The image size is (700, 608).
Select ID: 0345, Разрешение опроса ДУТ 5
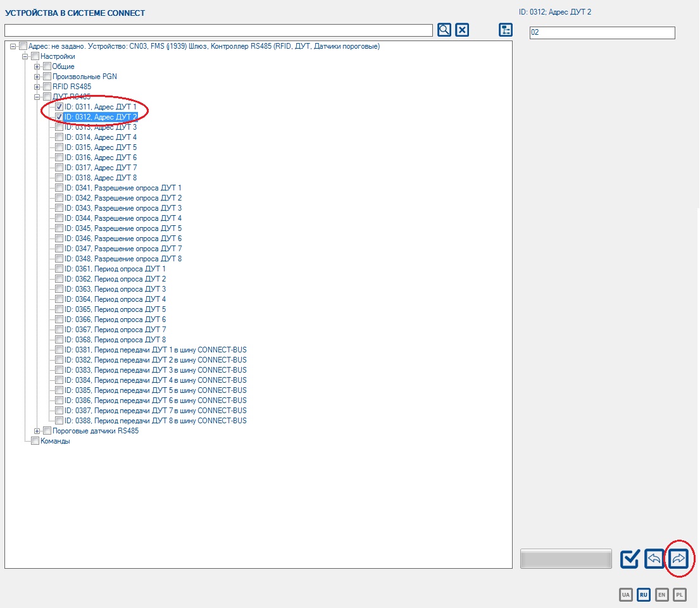coord(123,228)
